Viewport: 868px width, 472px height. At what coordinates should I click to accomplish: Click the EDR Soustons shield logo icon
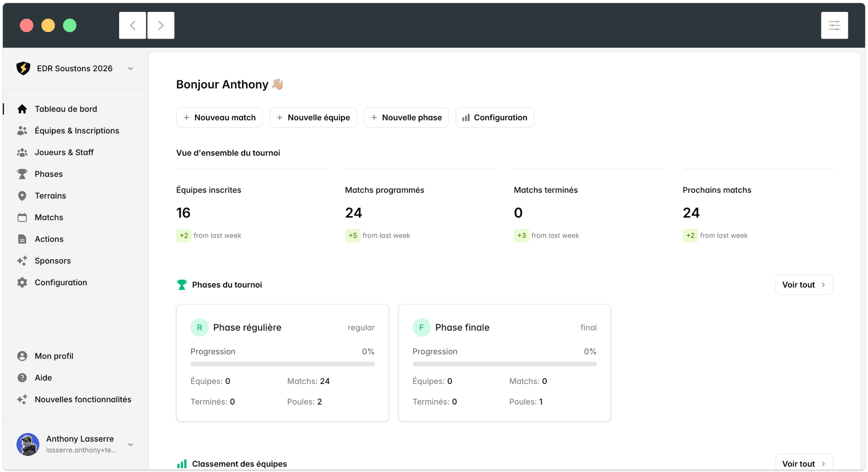[x=23, y=68]
